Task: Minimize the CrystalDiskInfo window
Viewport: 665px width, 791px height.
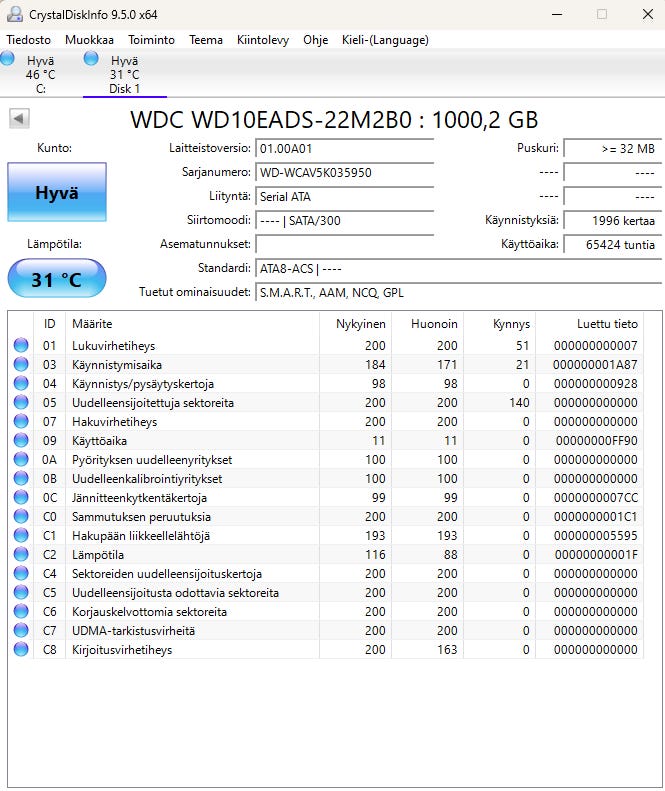Action: pyautogui.click(x=557, y=14)
